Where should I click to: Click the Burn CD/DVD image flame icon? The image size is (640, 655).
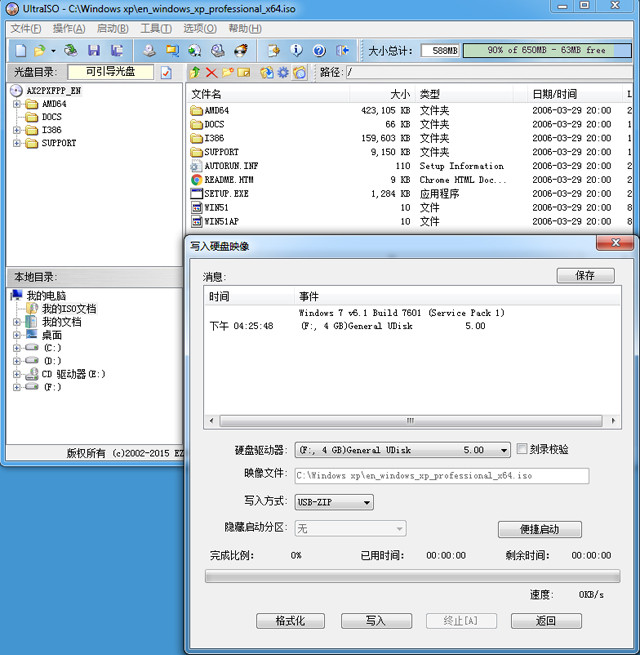(x=241, y=51)
